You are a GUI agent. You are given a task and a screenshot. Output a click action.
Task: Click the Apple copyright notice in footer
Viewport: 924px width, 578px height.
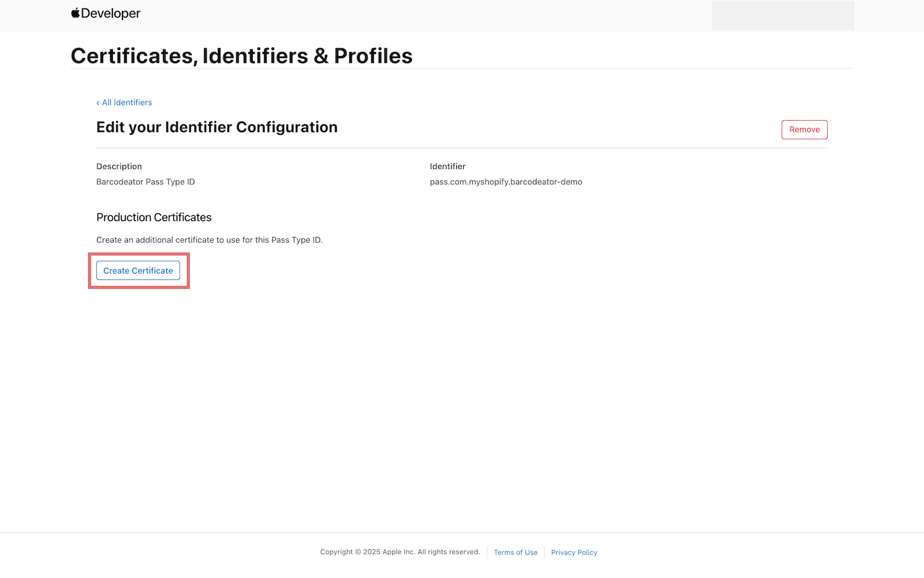(x=399, y=552)
